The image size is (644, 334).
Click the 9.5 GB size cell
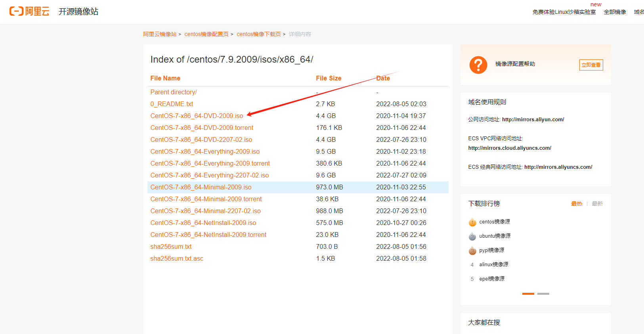(326, 151)
